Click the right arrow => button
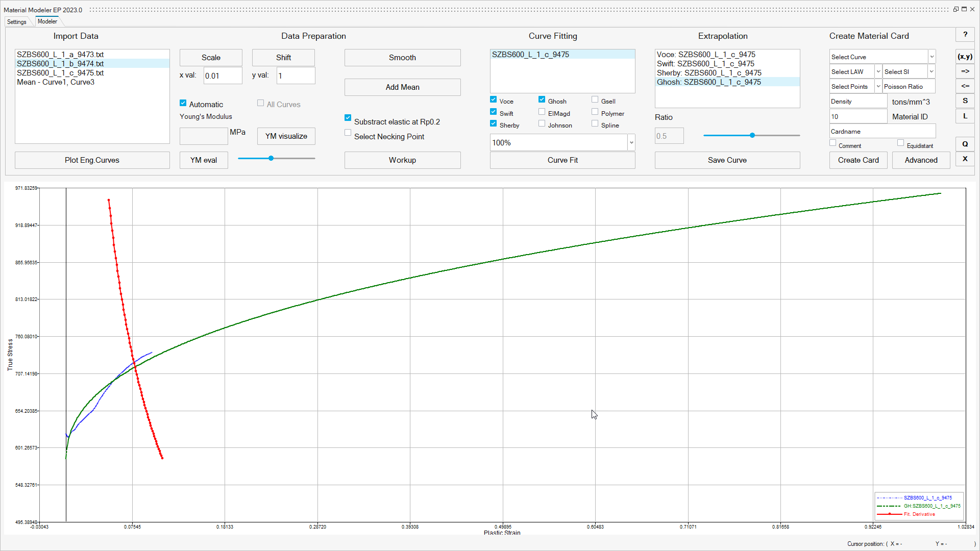 coord(965,71)
